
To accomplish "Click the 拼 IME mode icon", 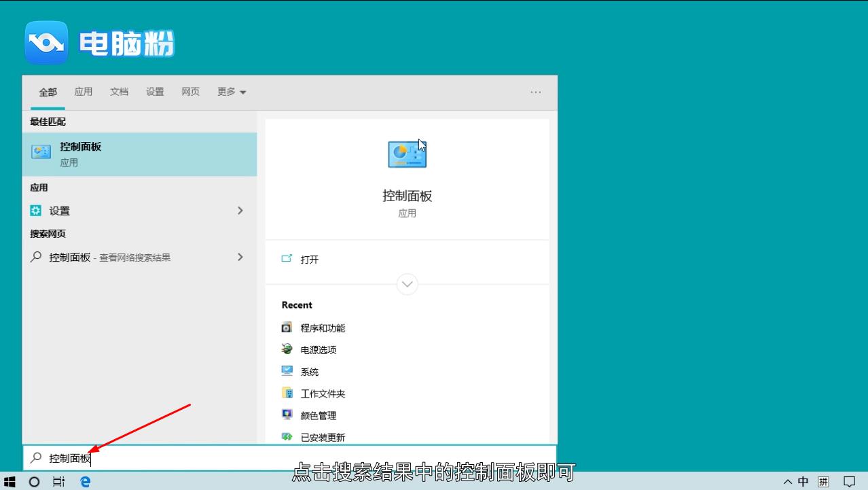I will pyautogui.click(x=824, y=482).
